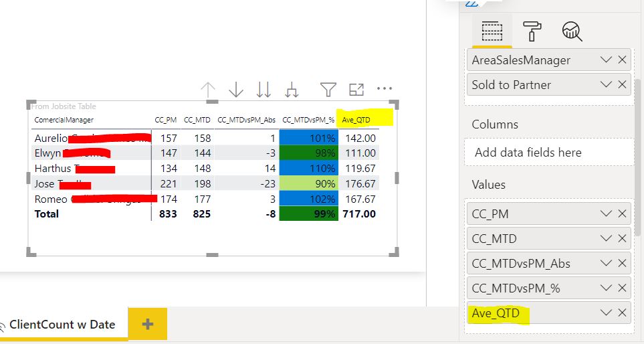Sort by ComercialManager column header
This screenshot has height=344, width=644.
[64, 120]
